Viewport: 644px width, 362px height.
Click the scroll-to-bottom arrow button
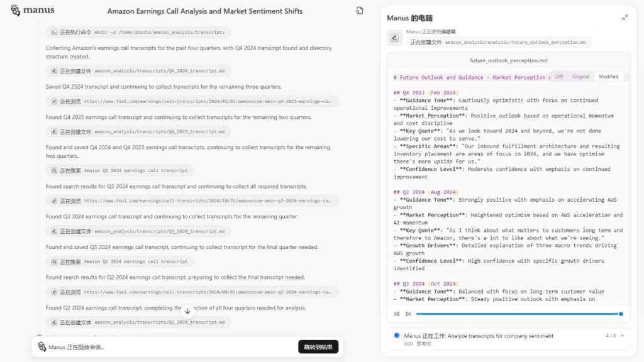pyautogui.click(x=187, y=311)
